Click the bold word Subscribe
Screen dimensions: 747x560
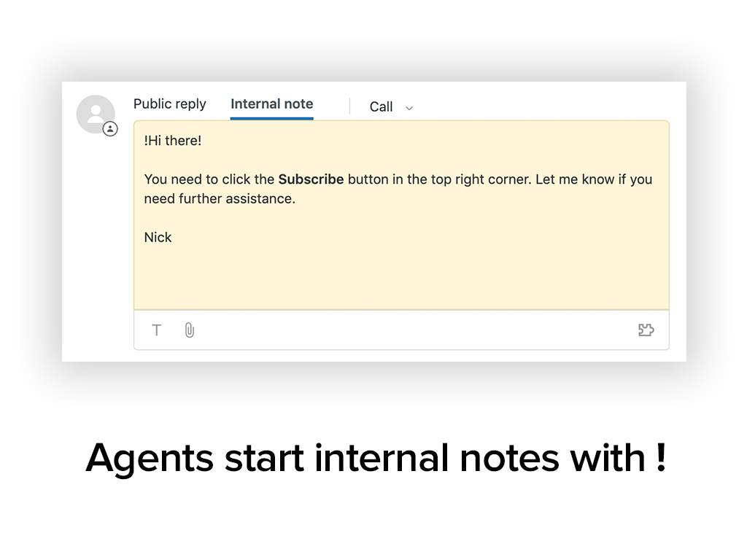pyautogui.click(x=311, y=179)
